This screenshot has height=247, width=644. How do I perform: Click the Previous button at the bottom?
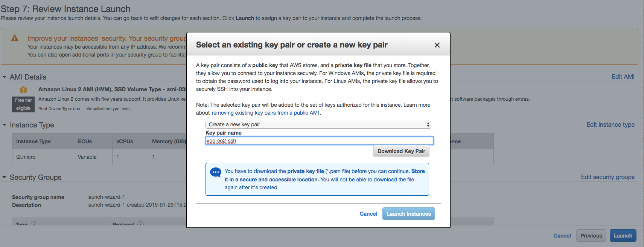591,236
